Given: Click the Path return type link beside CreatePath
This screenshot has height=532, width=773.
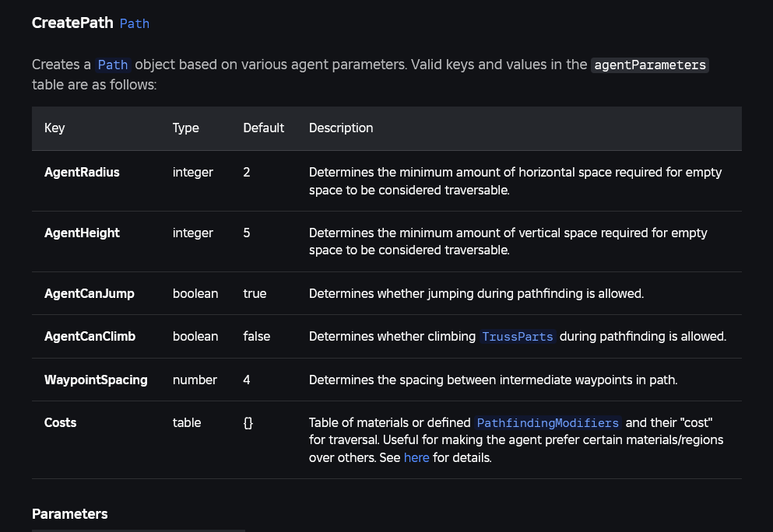Looking at the screenshot, I should (x=134, y=23).
